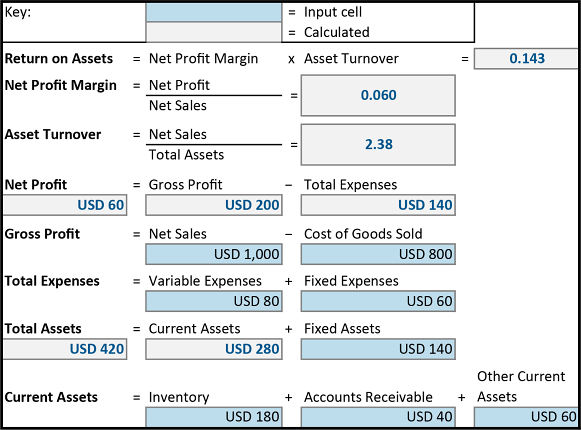Click the Net Profit USD 60 calculated cell

point(65,205)
